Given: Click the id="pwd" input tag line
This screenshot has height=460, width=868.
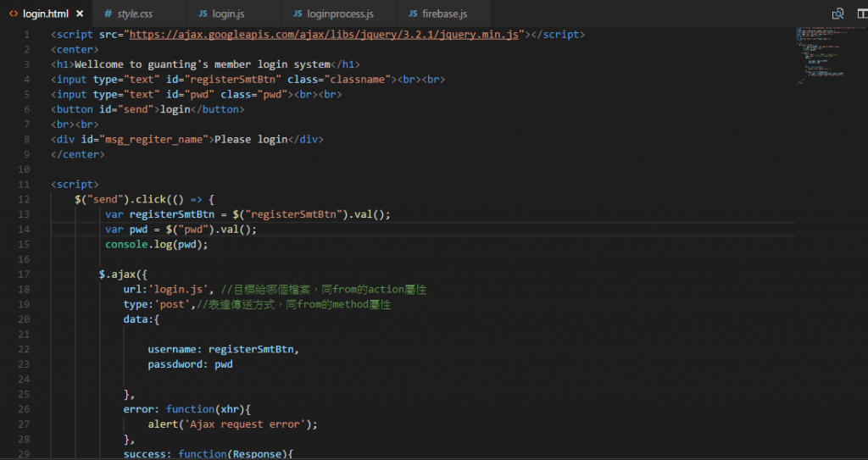Looking at the screenshot, I should [x=197, y=94].
